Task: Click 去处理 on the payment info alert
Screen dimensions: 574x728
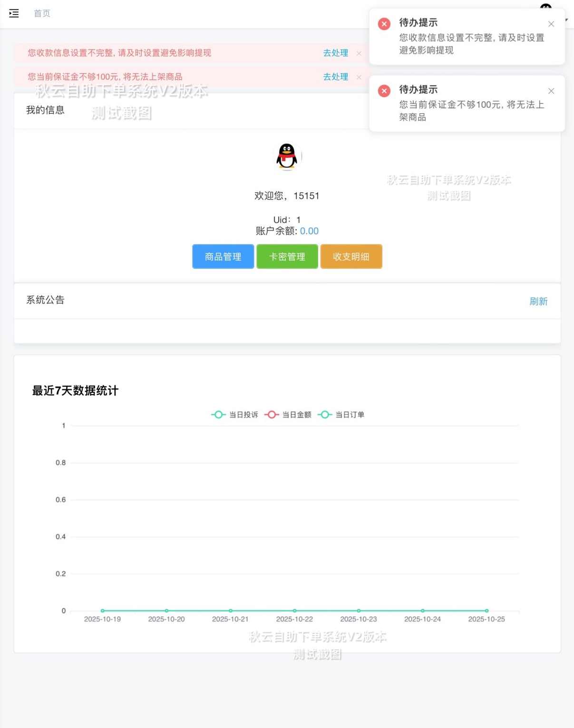Action: pyautogui.click(x=335, y=53)
